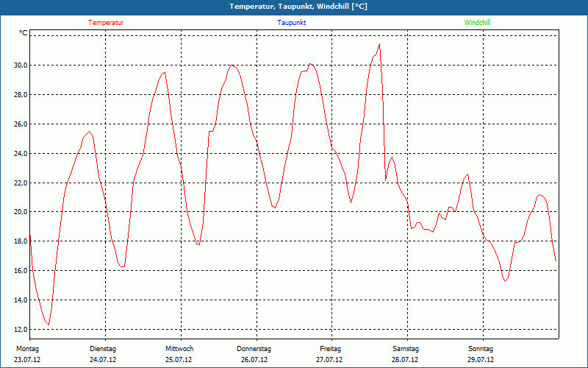Click the °C unit label on the axis
This screenshot has height=368, width=588.
[x=24, y=33]
